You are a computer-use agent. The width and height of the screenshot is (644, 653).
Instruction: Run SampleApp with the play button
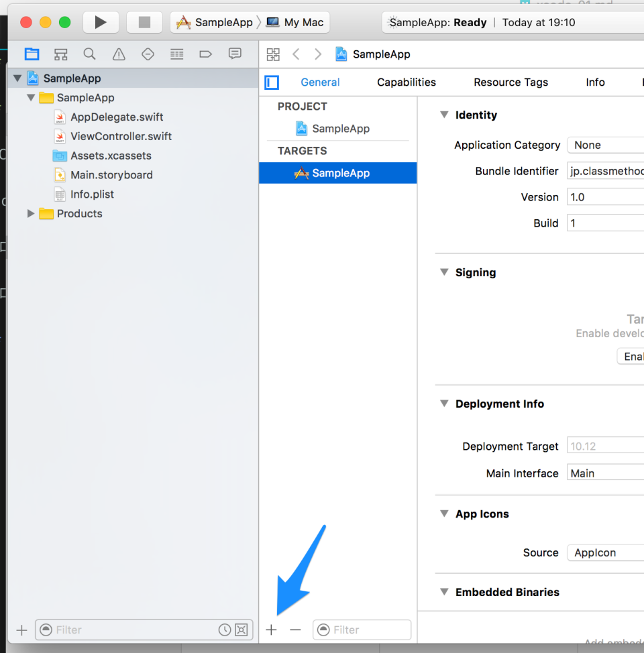click(101, 22)
